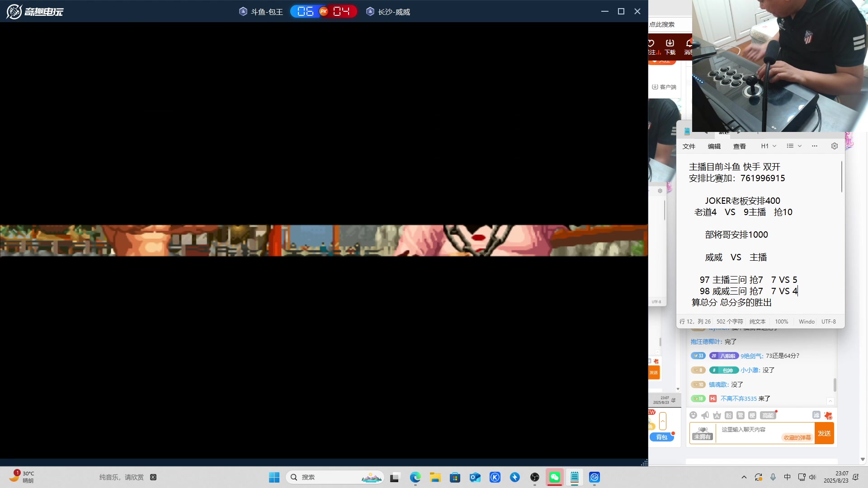Viewport: 868px width, 488px height.
Task: Click the 未拥有 fan badge selector
Action: 703,433
